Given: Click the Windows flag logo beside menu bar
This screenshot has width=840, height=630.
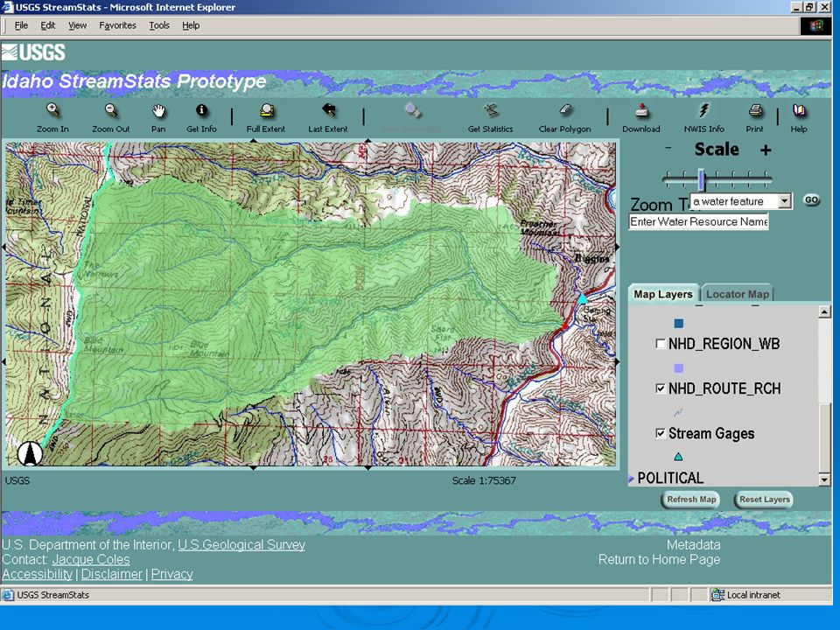Looking at the screenshot, I should [x=816, y=25].
